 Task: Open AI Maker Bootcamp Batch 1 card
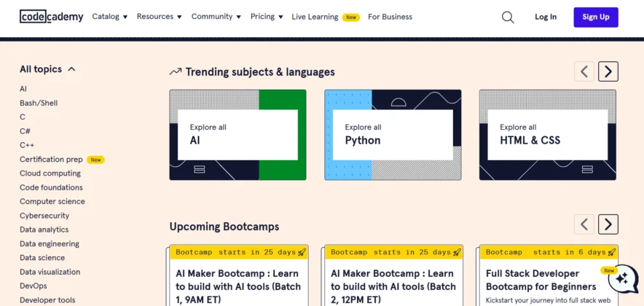238,275
